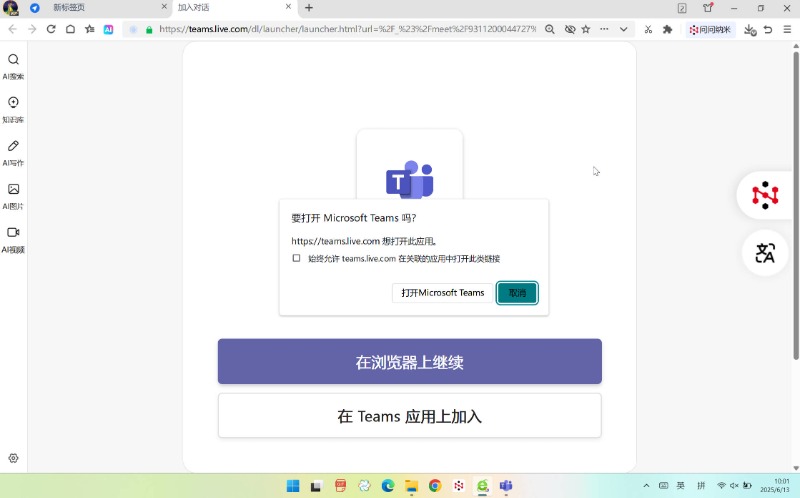Image resolution: width=800 pixels, height=498 pixels.
Task: Click 取消 button in dialog
Action: (517, 293)
